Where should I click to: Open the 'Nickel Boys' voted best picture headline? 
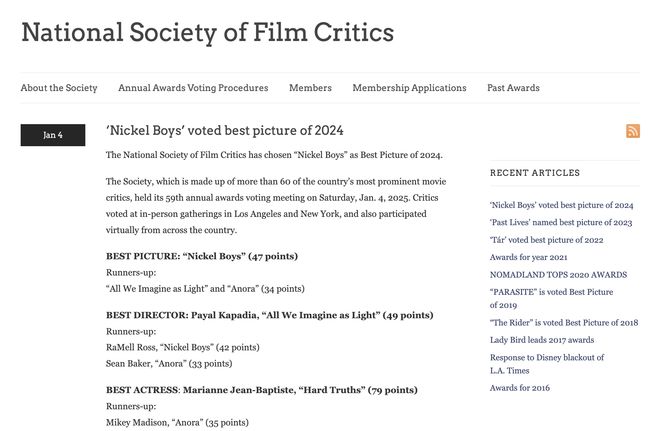[x=225, y=131]
